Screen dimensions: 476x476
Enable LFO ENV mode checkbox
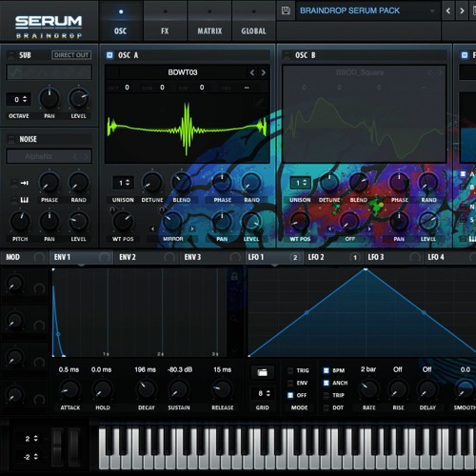(x=290, y=383)
